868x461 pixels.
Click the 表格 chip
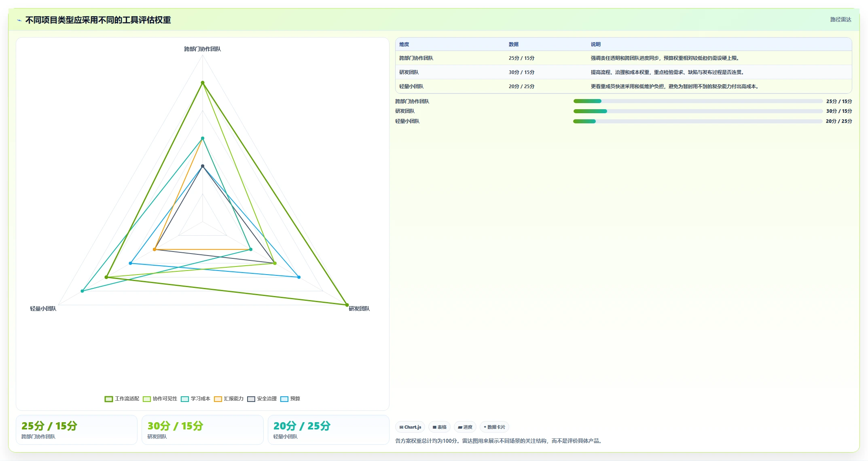[439, 427]
